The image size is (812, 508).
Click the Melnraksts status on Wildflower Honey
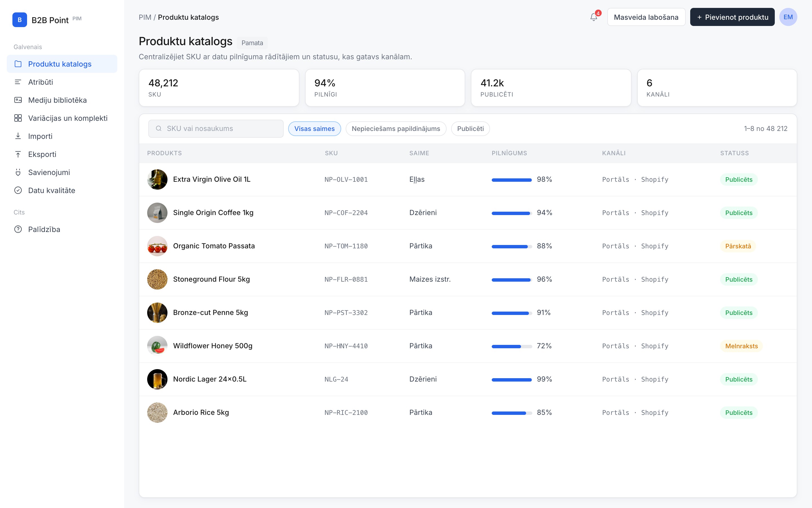(741, 346)
